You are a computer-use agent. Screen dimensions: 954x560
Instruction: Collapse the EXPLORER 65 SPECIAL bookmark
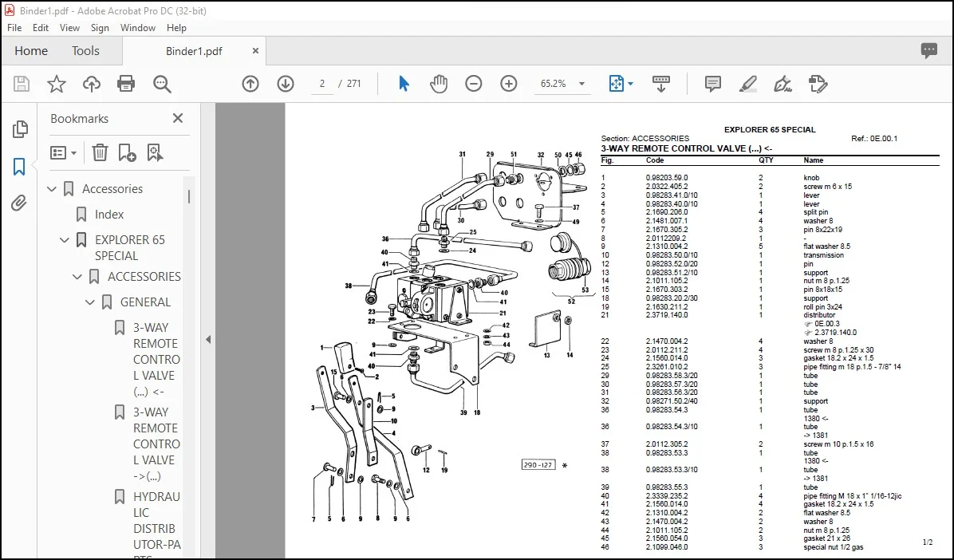pos(65,240)
